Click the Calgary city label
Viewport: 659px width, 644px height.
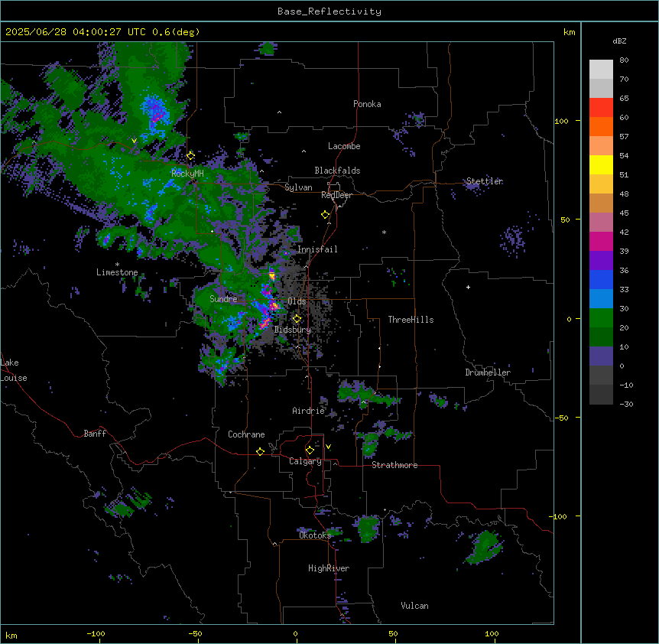point(306,461)
